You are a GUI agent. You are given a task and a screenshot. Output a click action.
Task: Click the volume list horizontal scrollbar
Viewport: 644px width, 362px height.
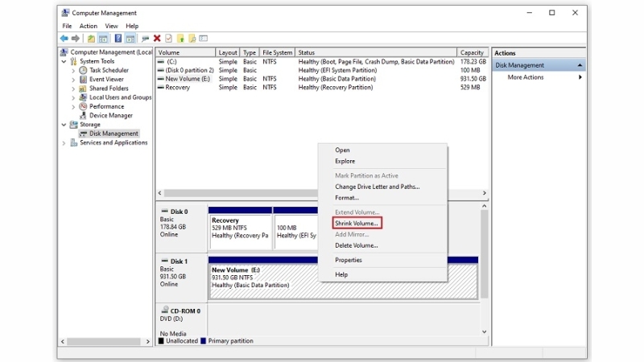[x=322, y=193]
